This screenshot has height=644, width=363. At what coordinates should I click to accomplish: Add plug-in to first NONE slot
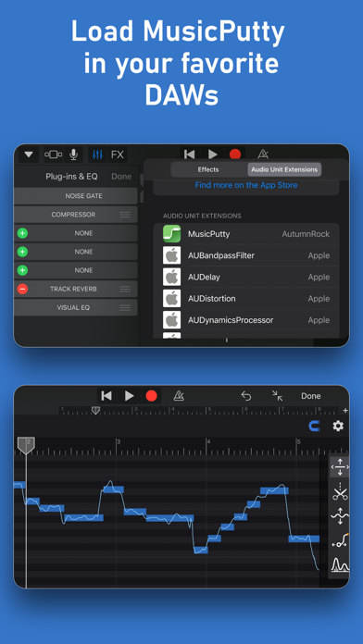click(x=22, y=233)
